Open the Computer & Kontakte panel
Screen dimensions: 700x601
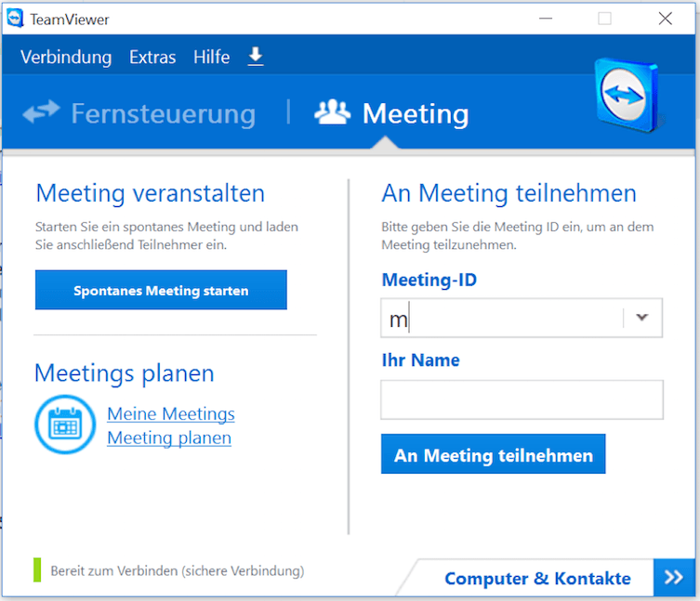point(537,579)
